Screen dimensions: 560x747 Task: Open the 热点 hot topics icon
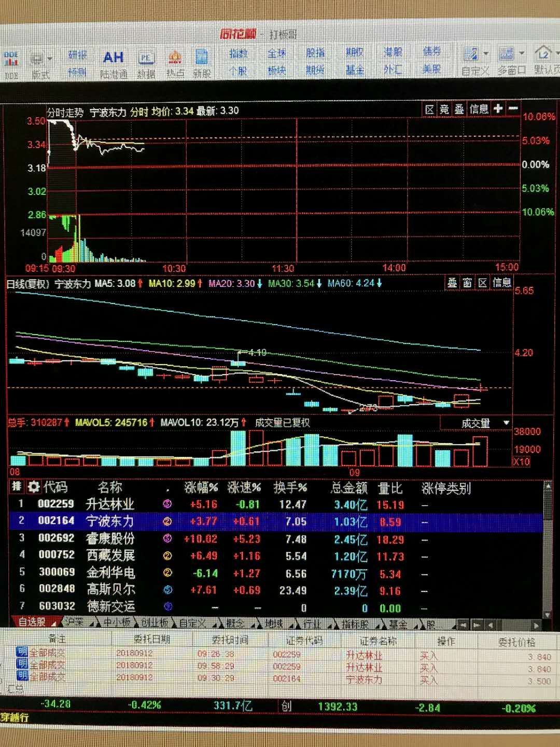175,64
